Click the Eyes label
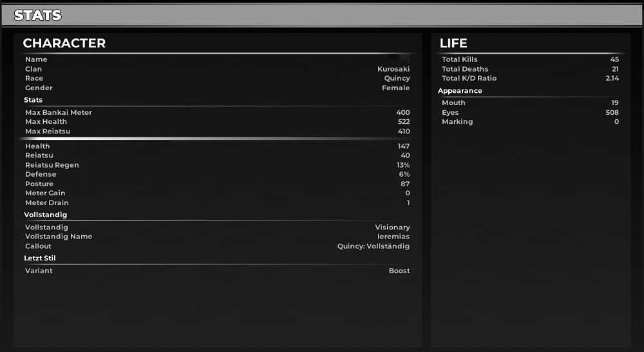 pyautogui.click(x=450, y=112)
